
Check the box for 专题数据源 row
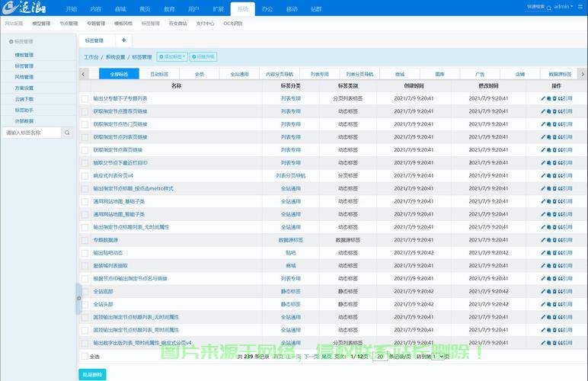(85, 240)
